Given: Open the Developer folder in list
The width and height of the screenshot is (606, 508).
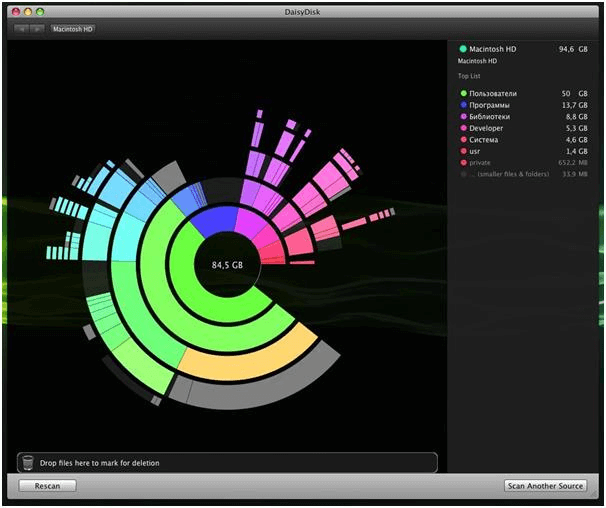Looking at the screenshot, I should pyautogui.click(x=524, y=128).
